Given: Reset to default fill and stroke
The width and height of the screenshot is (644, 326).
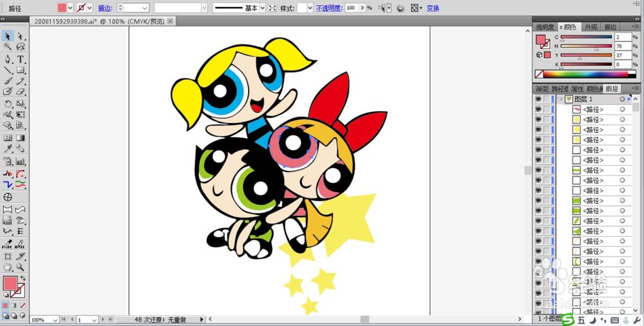Looking at the screenshot, I should click(x=6, y=295).
